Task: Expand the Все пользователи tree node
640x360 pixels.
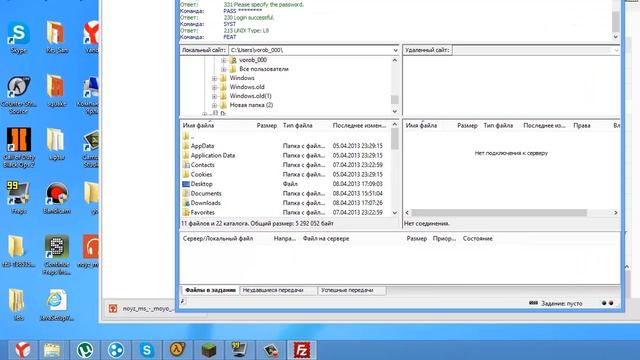Action: [x=224, y=69]
